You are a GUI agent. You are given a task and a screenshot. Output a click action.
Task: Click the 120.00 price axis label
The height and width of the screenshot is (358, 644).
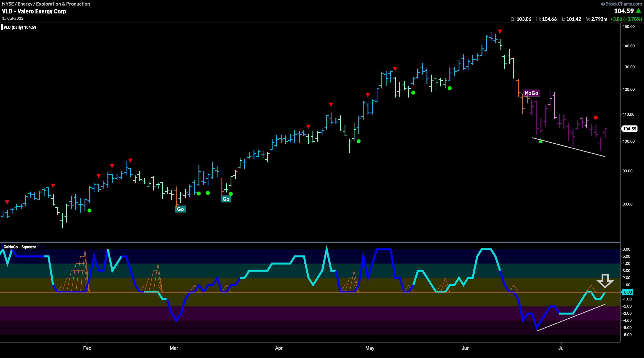tap(629, 89)
